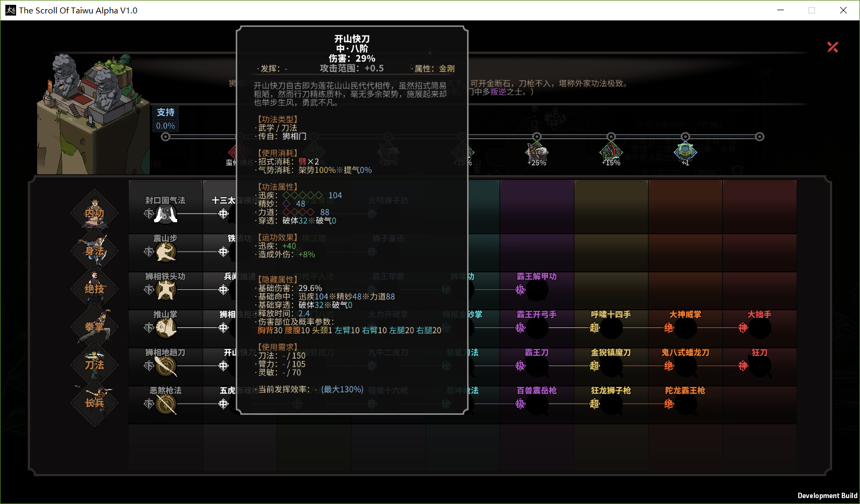
Task: Switch to the 长兵 category
Action: tap(94, 403)
